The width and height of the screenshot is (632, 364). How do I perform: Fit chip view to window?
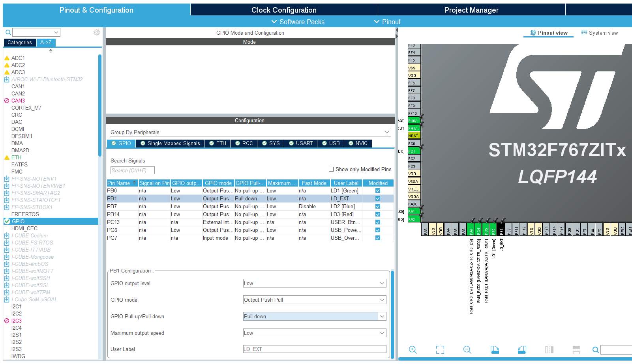[440, 349]
